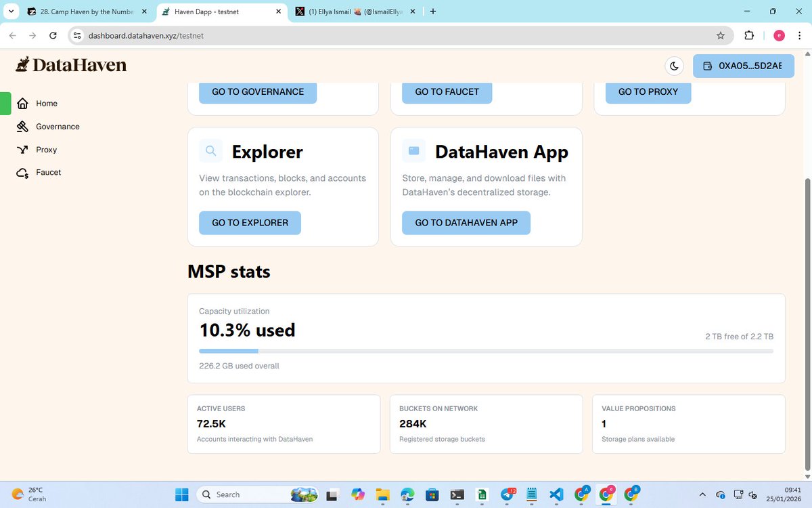The height and width of the screenshot is (508, 812).
Task: Open the Chrome three-dot menu
Action: 798,35
